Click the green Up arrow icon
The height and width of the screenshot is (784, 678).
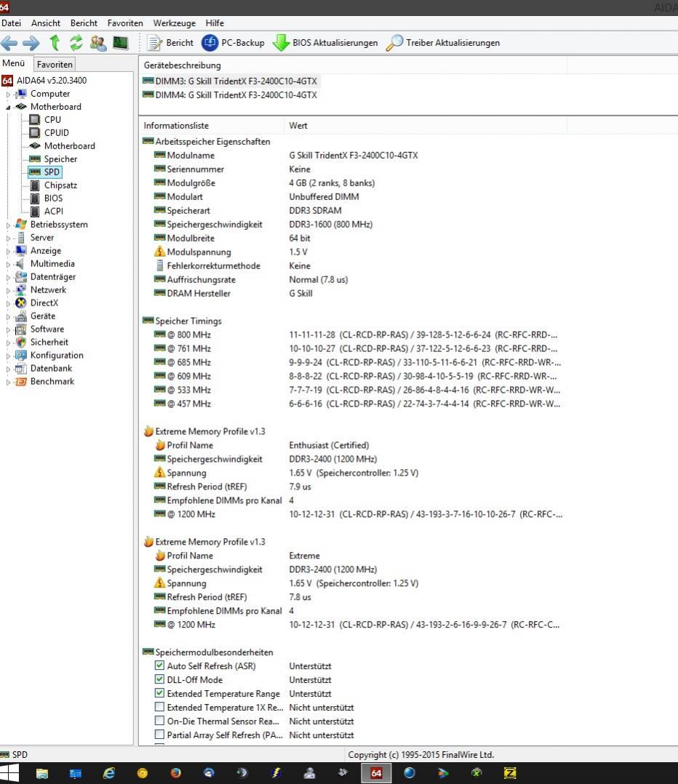pos(55,43)
